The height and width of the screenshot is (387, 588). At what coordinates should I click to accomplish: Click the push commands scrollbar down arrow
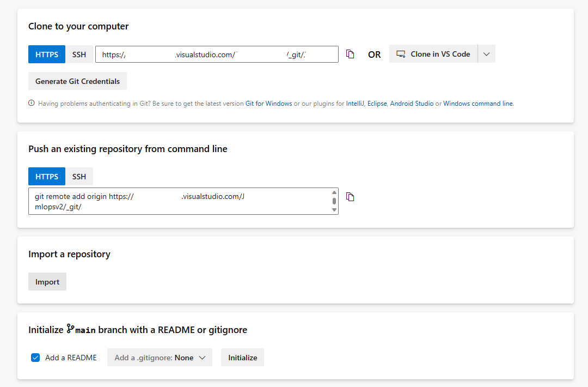[334, 210]
